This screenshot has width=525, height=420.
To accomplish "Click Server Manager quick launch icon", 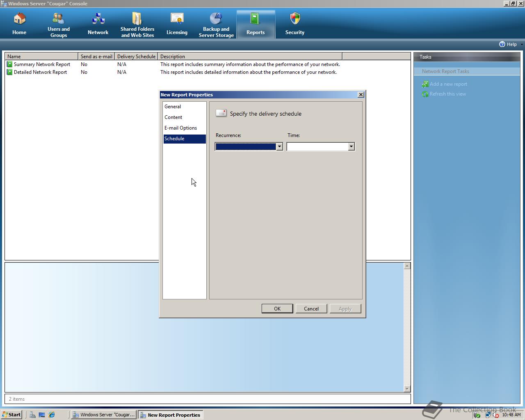I will [x=32, y=415].
